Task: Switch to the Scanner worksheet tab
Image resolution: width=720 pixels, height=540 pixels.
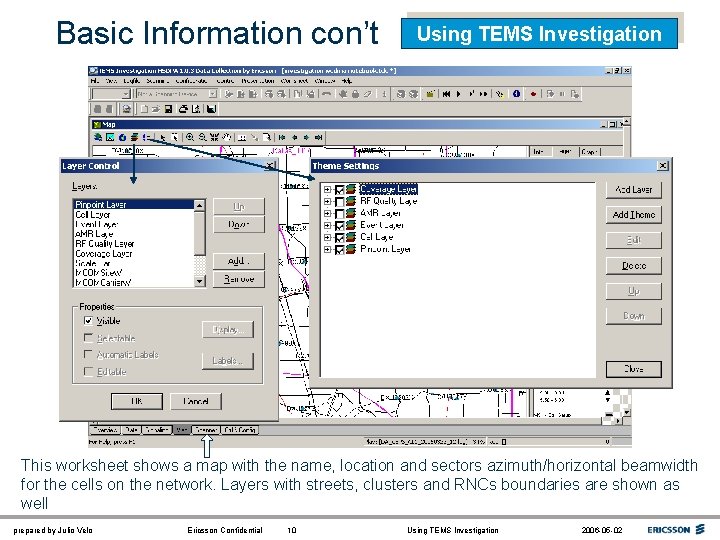Action: coord(205,430)
